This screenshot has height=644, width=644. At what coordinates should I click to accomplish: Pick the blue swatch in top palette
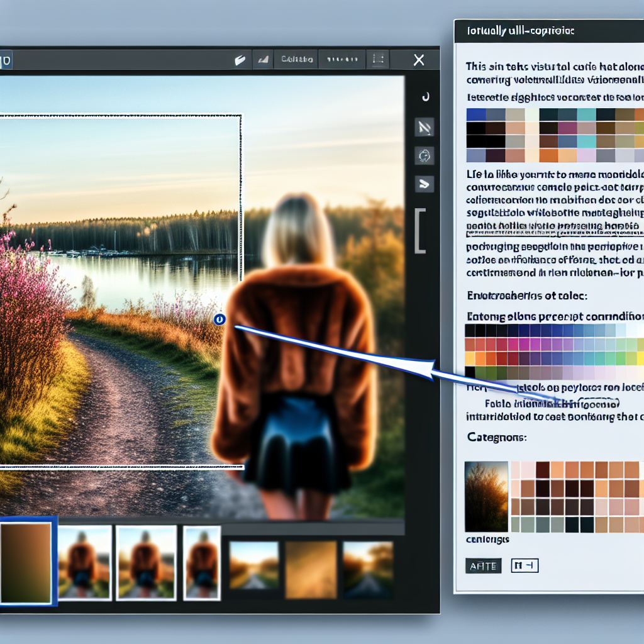pyautogui.click(x=475, y=114)
